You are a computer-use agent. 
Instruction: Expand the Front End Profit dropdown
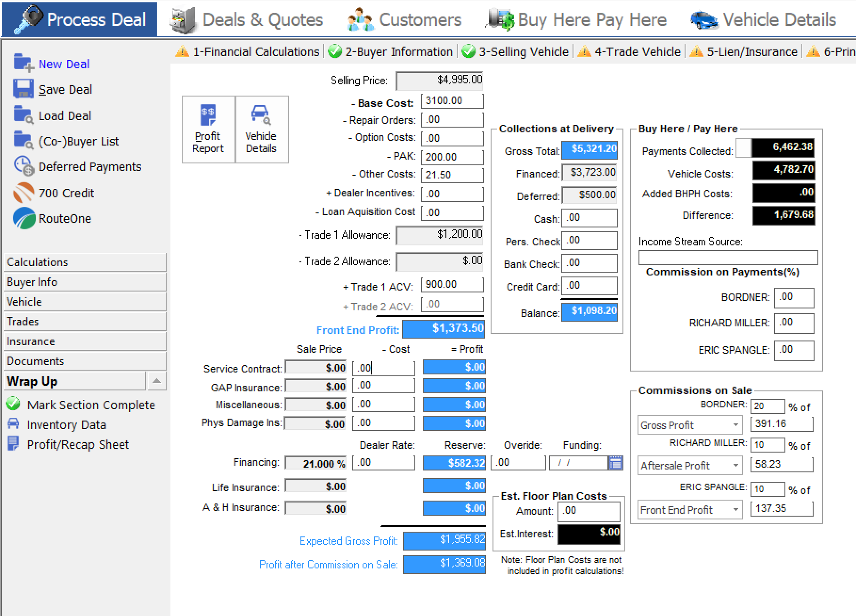click(x=735, y=510)
